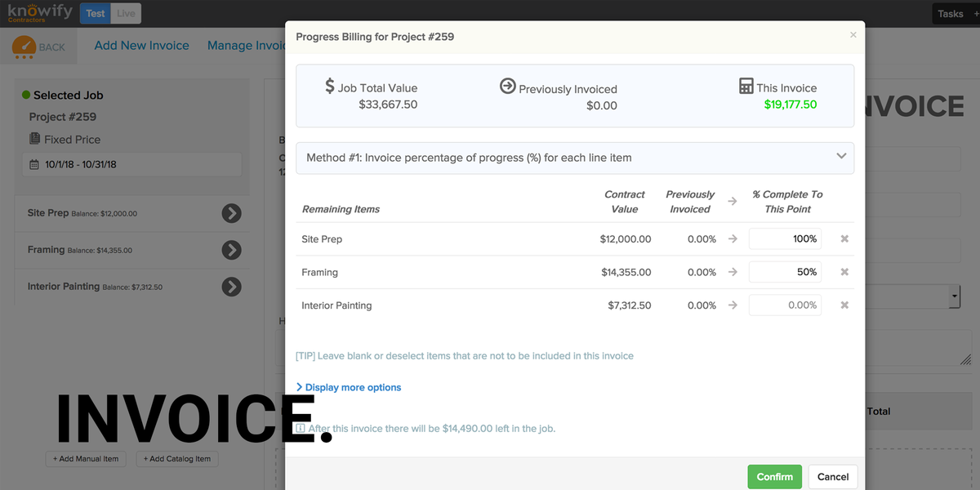980x490 pixels.
Task: Confirm the progress billing invoice
Action: pos(774,477)
